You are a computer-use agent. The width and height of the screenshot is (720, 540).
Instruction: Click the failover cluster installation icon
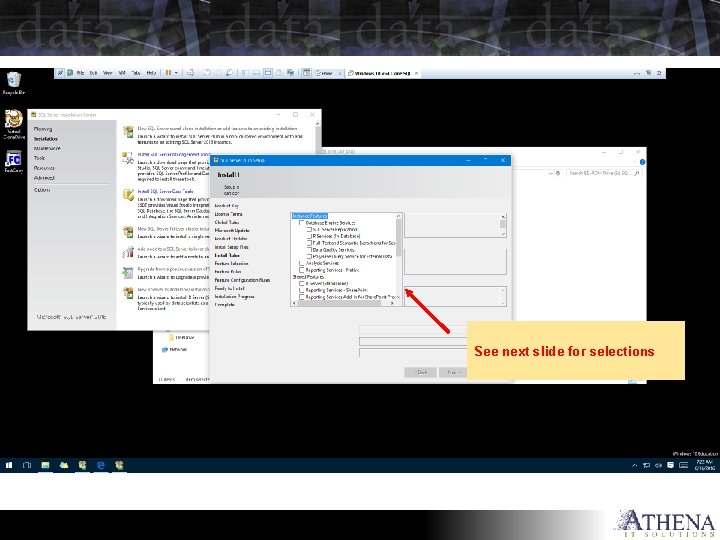(x=128, y=231)
